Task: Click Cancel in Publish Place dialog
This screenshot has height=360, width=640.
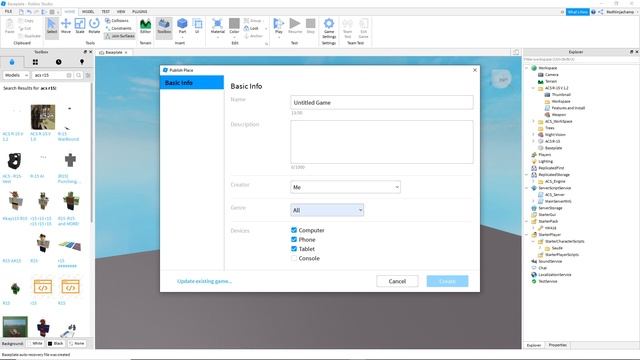Action: click(397, 281)
